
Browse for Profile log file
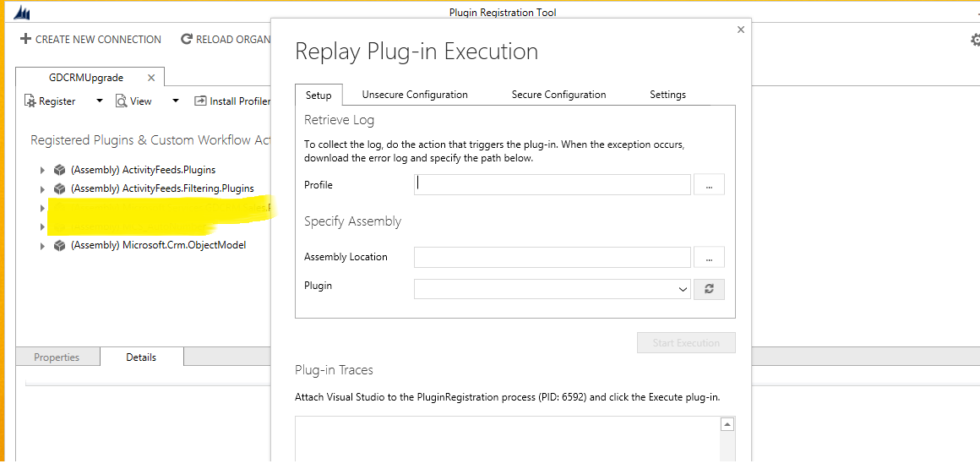pos(710,184)
